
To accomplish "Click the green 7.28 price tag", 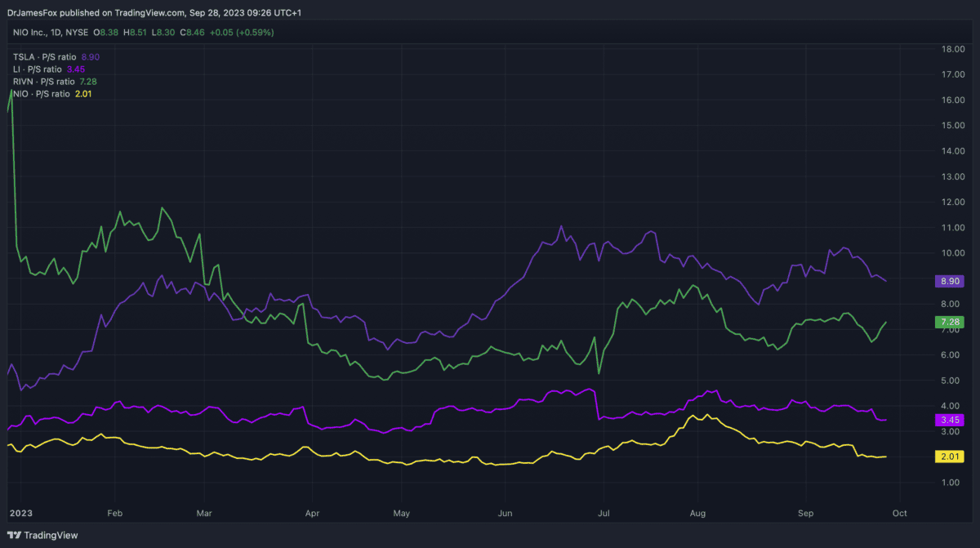I will tap(948, 323).
